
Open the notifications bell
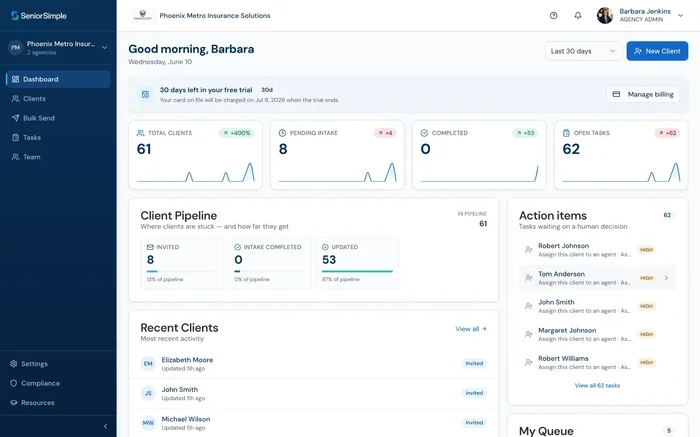click(x=578, y=16)
